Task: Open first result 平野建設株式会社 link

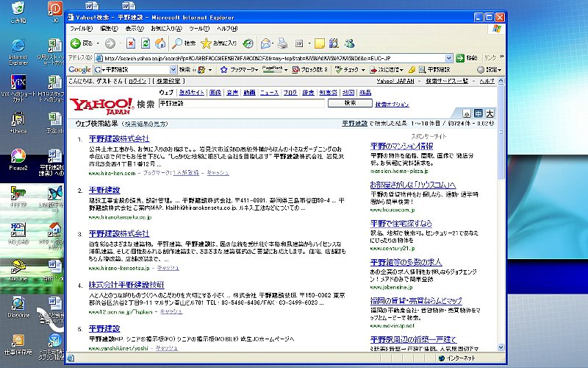Action: coord(119,139)
